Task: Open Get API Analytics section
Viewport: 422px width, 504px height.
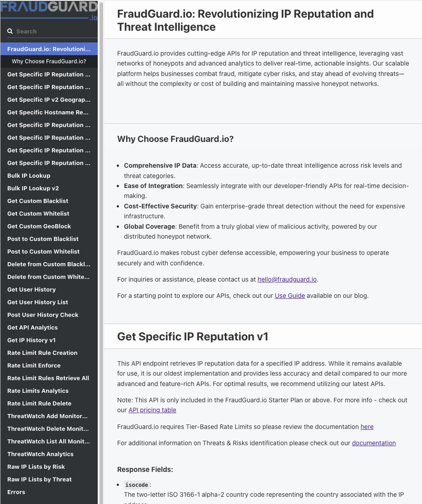Action: click(33, 327)
